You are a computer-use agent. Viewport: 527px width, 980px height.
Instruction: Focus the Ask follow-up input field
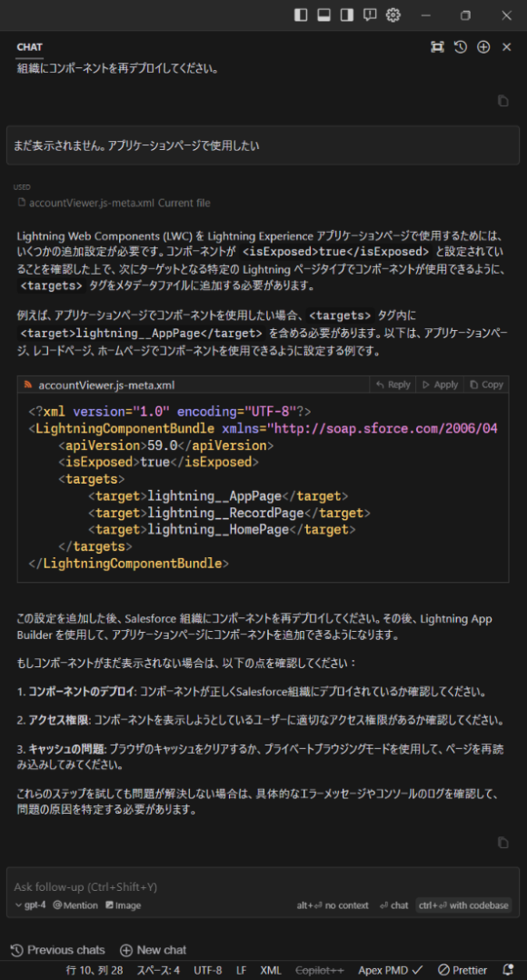coord(263,887)
